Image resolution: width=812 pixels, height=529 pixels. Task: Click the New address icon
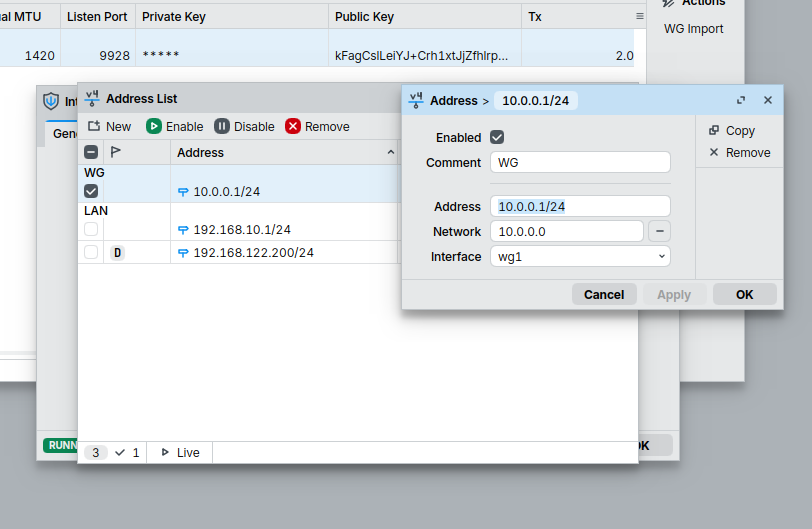(x=94, y=127)
